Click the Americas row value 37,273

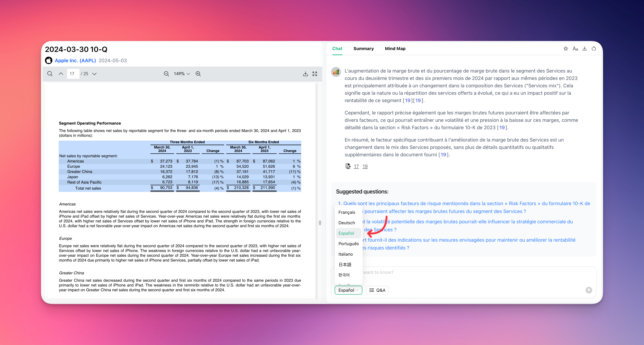tap(166, 161)
